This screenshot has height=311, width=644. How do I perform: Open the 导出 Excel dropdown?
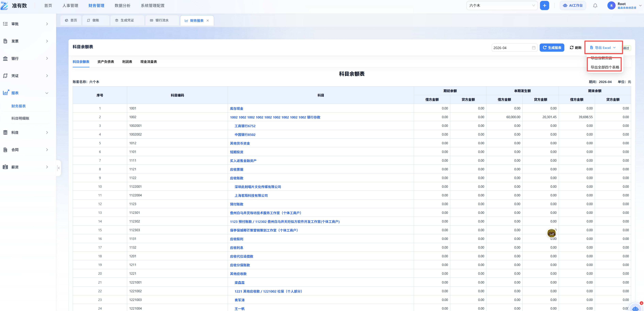[x=603, y=48]
